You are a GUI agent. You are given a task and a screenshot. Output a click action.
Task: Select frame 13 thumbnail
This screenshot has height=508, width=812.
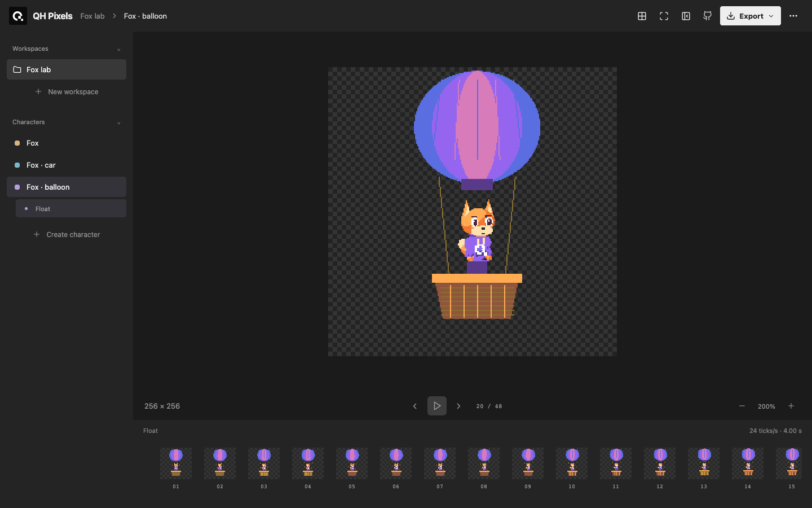pyautogui.click(x=704, y=463)
